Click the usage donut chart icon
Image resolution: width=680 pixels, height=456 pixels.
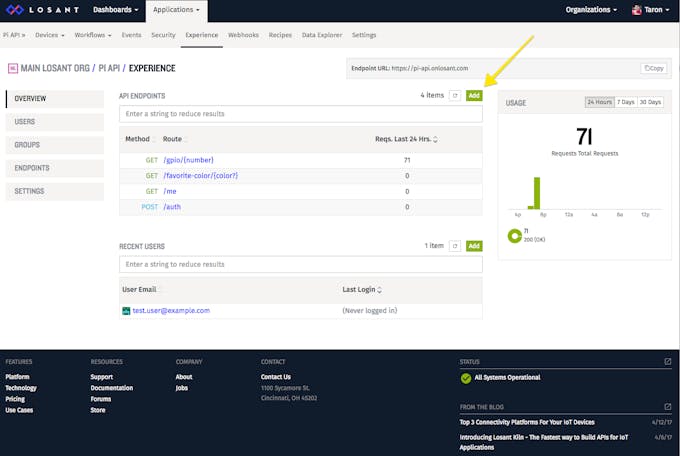tap(514, 236)
